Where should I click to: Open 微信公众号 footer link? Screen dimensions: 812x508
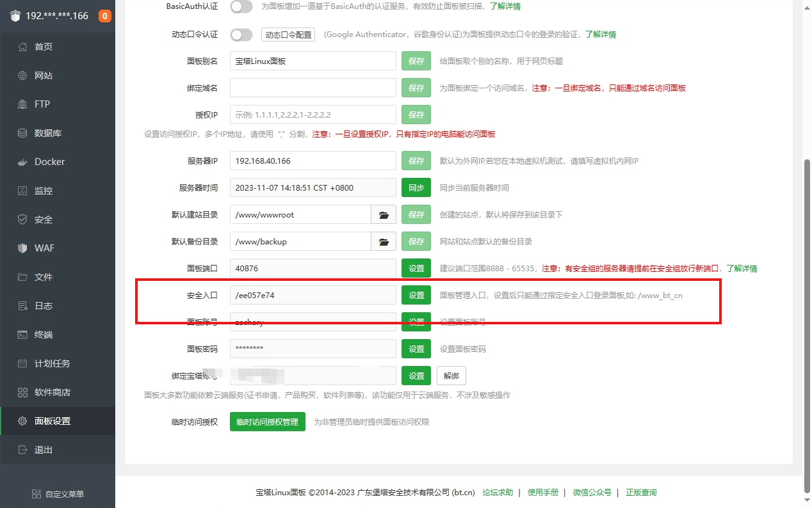point(592,493)
